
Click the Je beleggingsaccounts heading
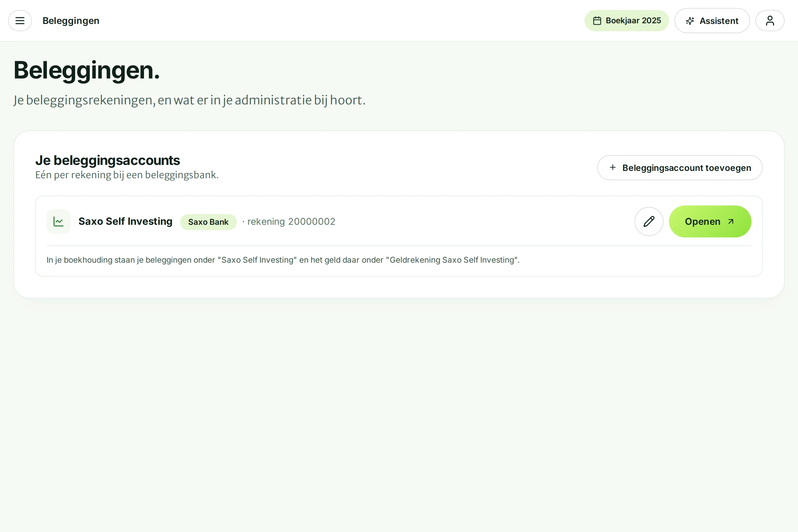(x=107, y=161)
